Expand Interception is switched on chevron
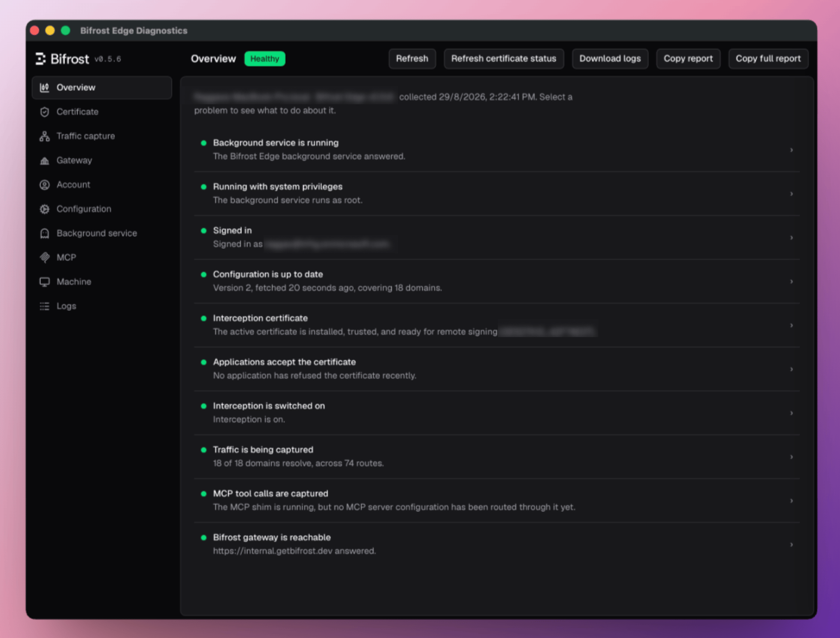Screen dimensions: 840x638 [x=791, y=413]
